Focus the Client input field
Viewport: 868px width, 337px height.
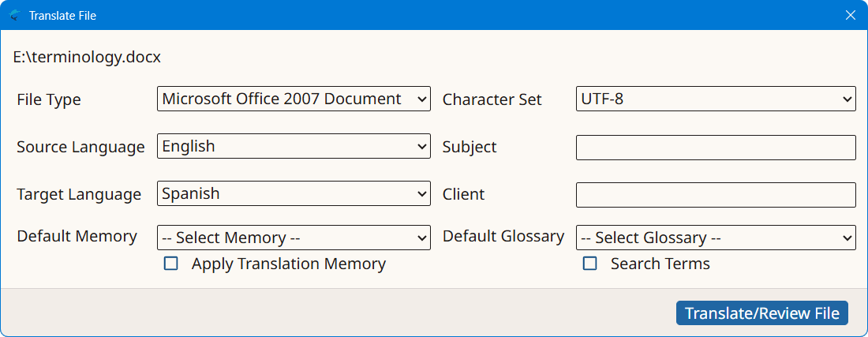click(x=716, y=195)
